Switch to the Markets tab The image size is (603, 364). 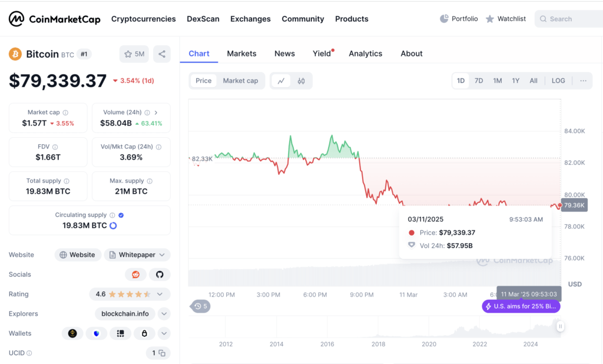tap(241, 54)
